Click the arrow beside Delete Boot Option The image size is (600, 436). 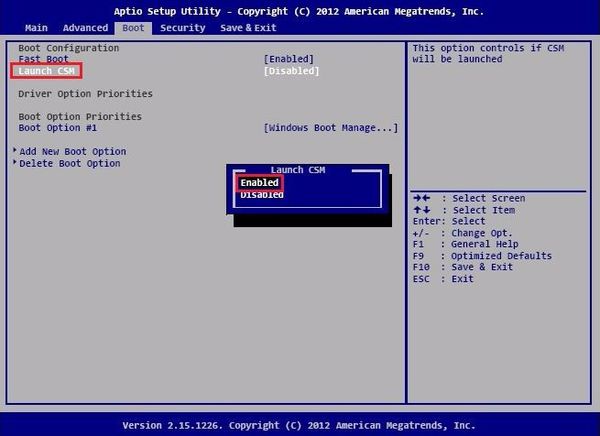tap(15, 163)
